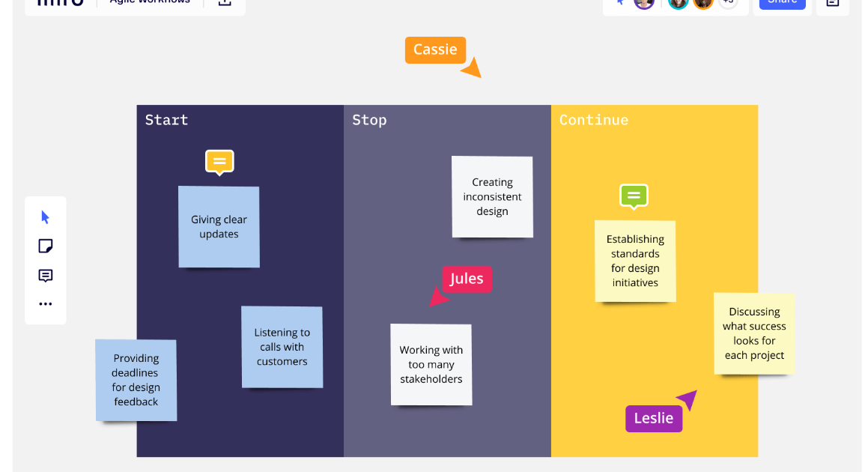Click the export icon next to the board title
The image size is (868, 472).
pyautogui.click(x=224, y=3)
